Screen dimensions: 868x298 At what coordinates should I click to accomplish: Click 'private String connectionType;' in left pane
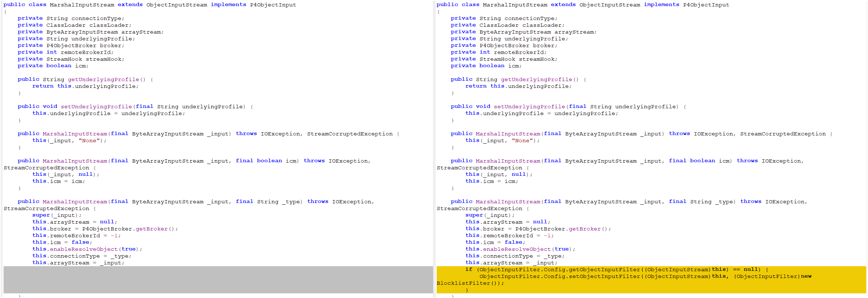click(x=71, y=18)
